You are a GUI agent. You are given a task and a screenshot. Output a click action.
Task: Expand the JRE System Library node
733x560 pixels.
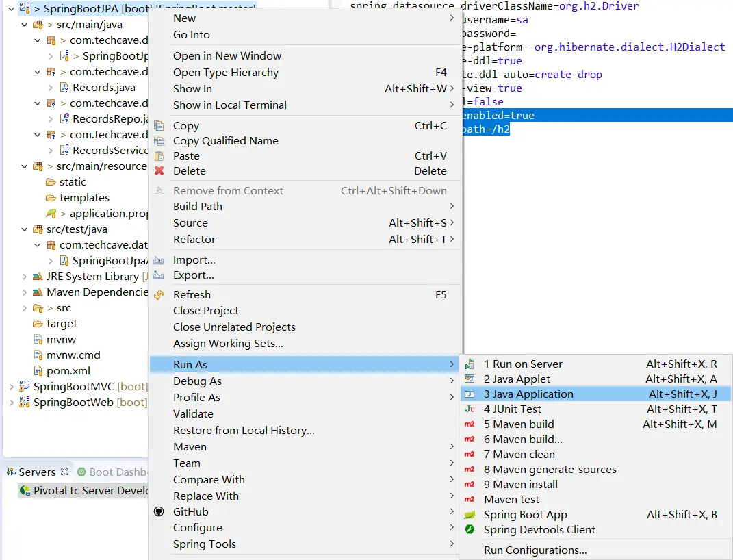pyautogui.click(x=25, y=277)
